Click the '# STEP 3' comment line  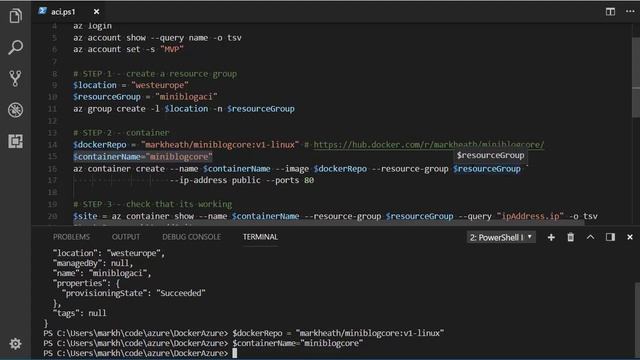tap(153, 204)
